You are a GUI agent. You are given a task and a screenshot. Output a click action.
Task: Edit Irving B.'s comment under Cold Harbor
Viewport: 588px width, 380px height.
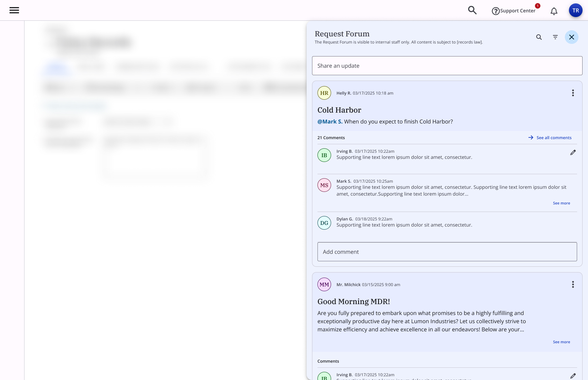573,152
